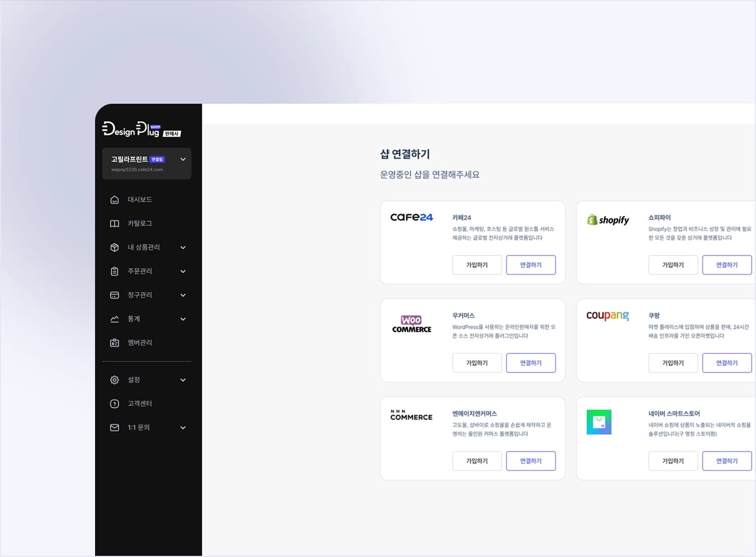756x557 pixels.
Task: Click the member management badge icon
Action: 115,343
